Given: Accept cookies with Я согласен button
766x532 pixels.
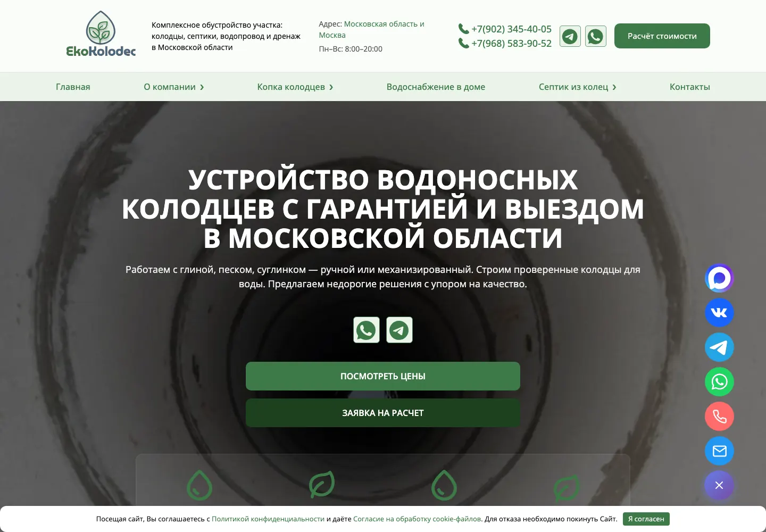Looking at the screenshot, I should (x=646, y=519).
